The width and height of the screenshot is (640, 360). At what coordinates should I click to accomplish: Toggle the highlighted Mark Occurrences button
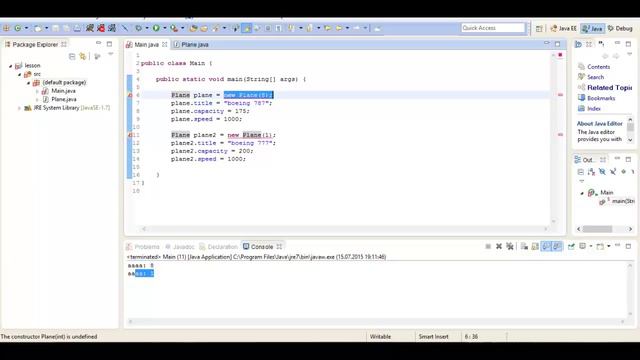pyautogui.click(x=247, y=28)
